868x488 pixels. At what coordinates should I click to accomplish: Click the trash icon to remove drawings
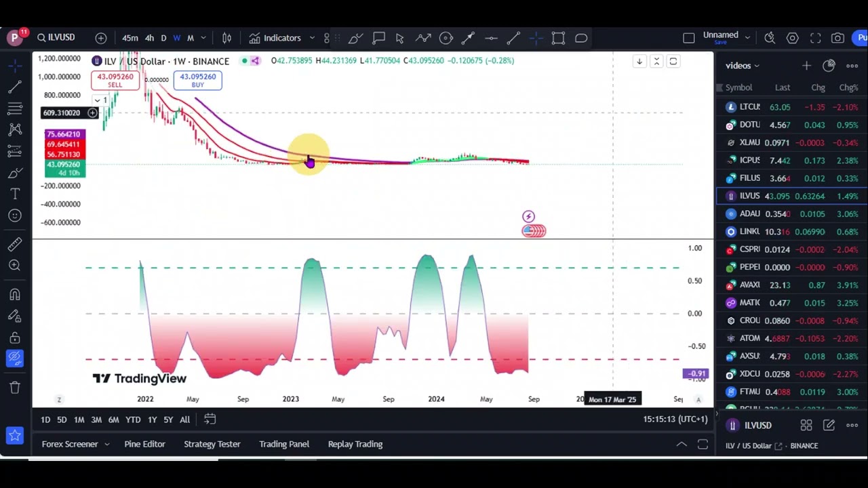(x=15, y=387)
